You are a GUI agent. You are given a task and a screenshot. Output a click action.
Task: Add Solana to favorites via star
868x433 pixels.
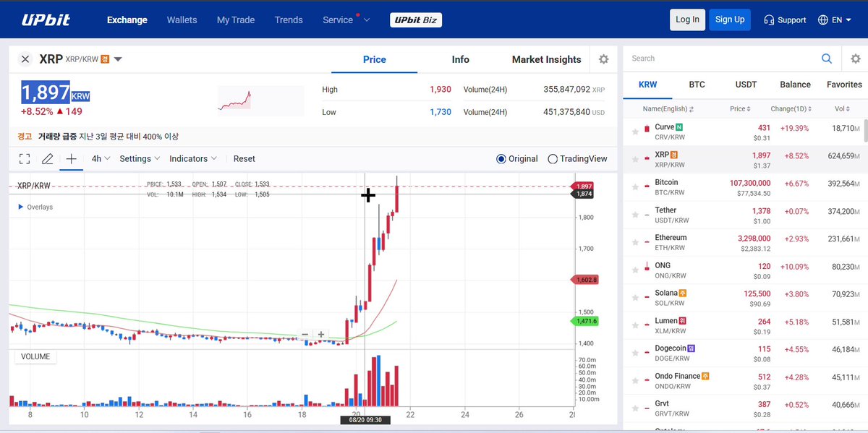tap(635, 298)
